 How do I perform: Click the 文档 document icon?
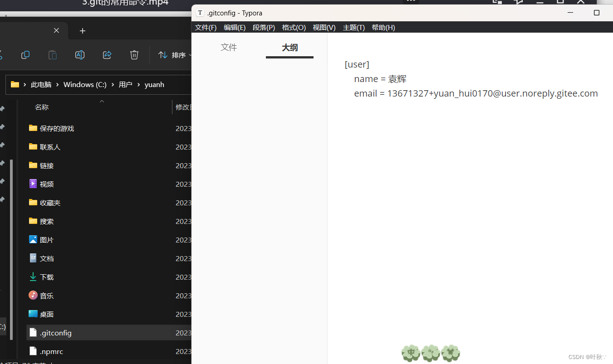[x=33, y=258]
